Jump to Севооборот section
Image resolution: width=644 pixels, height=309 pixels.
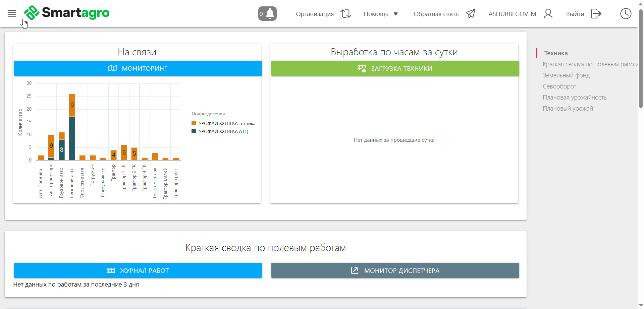(x=559, y=86)
